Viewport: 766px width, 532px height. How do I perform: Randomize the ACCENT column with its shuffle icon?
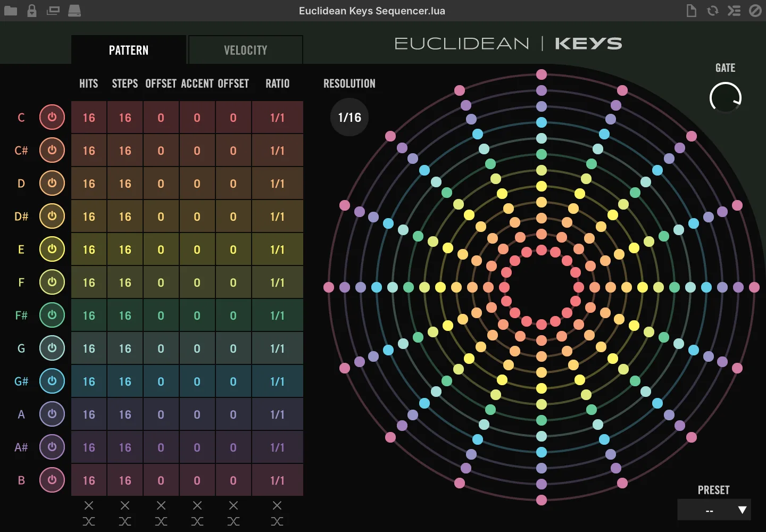click(197, 521)
